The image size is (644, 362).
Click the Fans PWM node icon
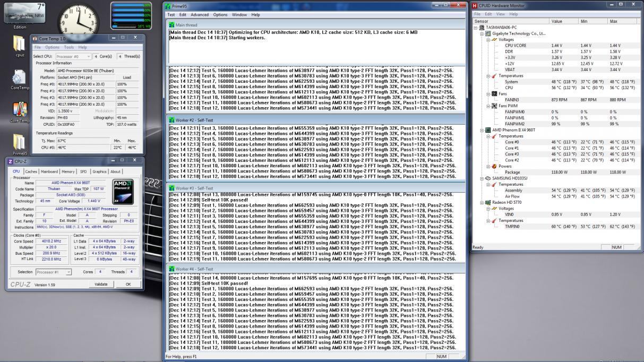point(494,106)
